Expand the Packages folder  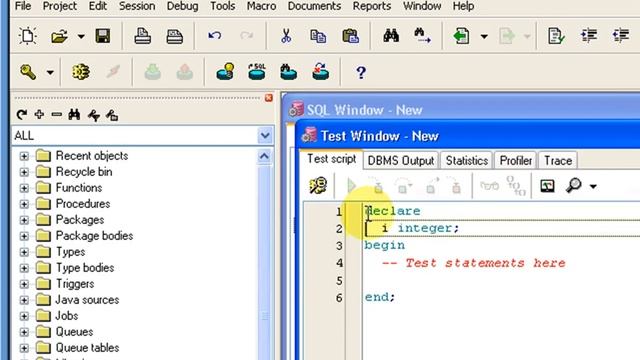click(24, 220)
